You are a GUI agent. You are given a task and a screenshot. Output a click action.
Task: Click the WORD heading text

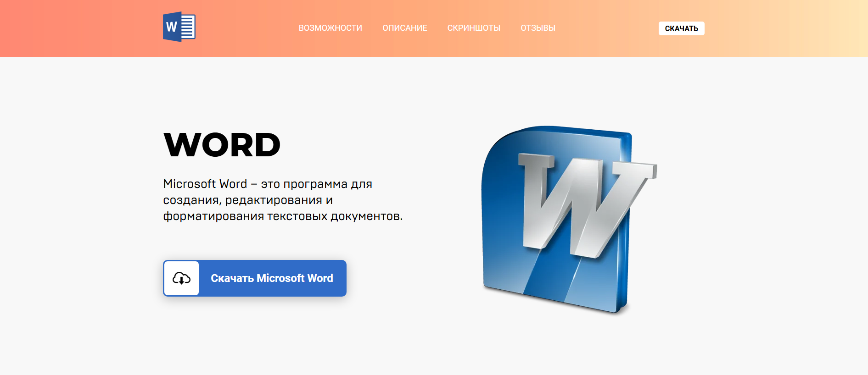[x=222, y=145]
